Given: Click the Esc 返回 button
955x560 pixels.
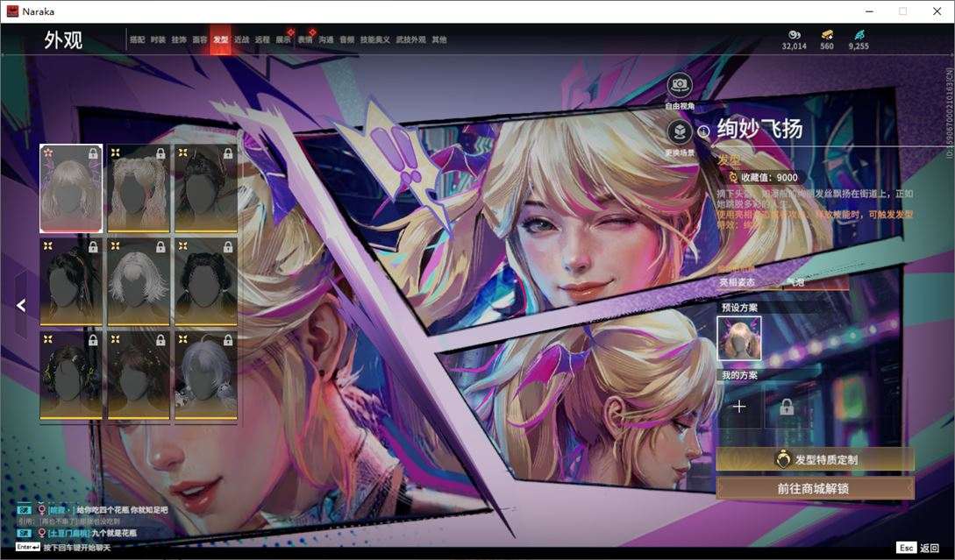Looking at the screenshot, I should pos(918,548).
